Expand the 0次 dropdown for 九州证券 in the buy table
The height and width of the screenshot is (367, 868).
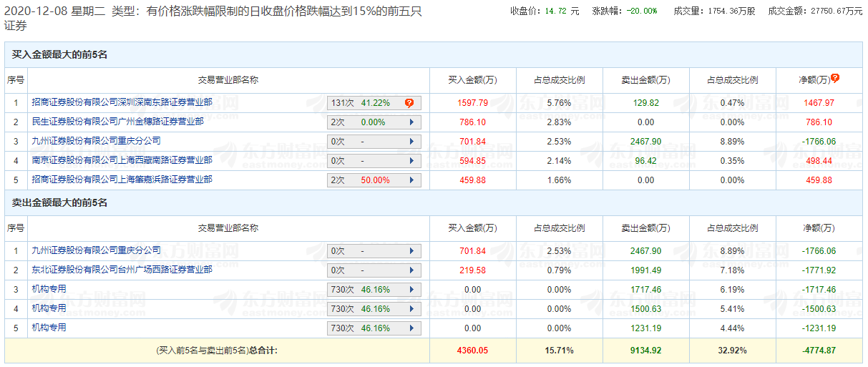(x=374, y=142)
